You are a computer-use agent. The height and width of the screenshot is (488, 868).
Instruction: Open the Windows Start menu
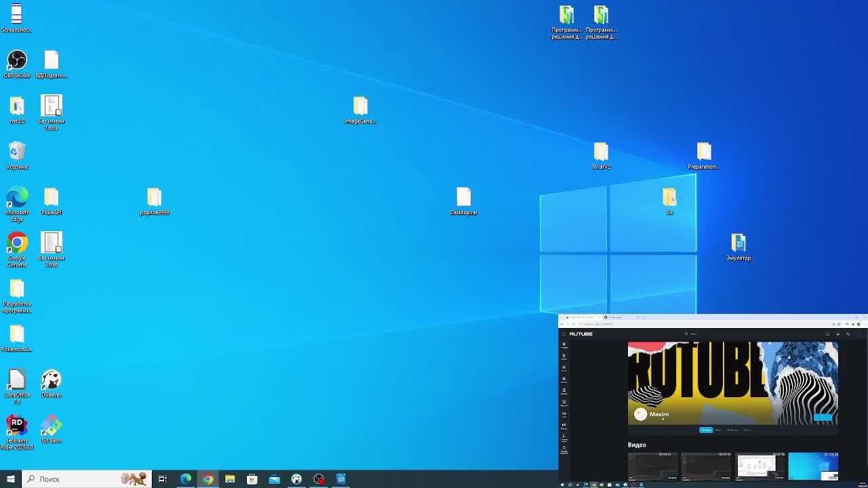(10, 479)
